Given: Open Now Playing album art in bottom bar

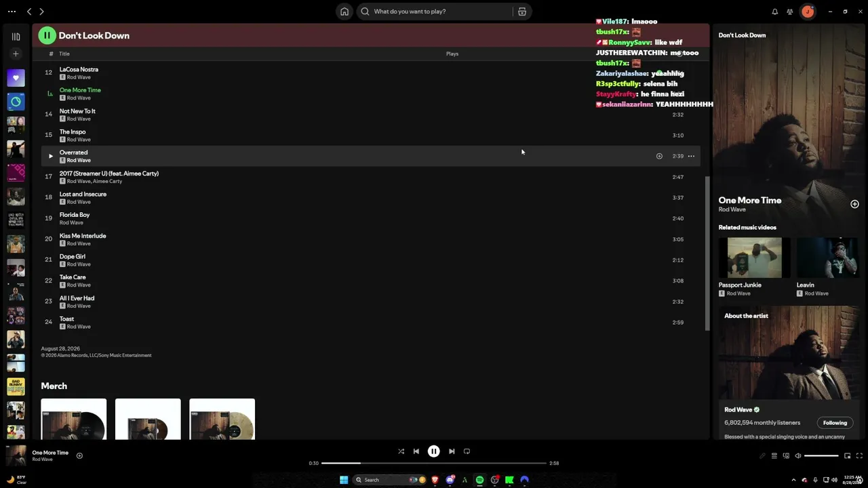Looking at the screenshot, I should pos(16,455).
